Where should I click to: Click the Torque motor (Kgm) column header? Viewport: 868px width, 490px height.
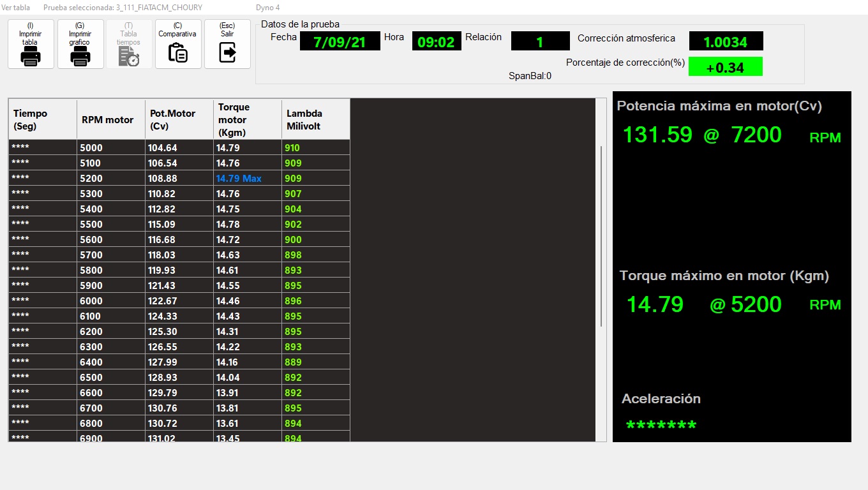[x=247, y=119]
